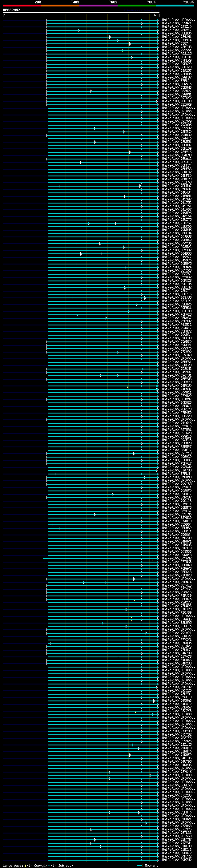The height and width of the screenshot is (868, 197).
Task: Open hit UniRef100_B2Z6R9
Action: pos(177,104)
